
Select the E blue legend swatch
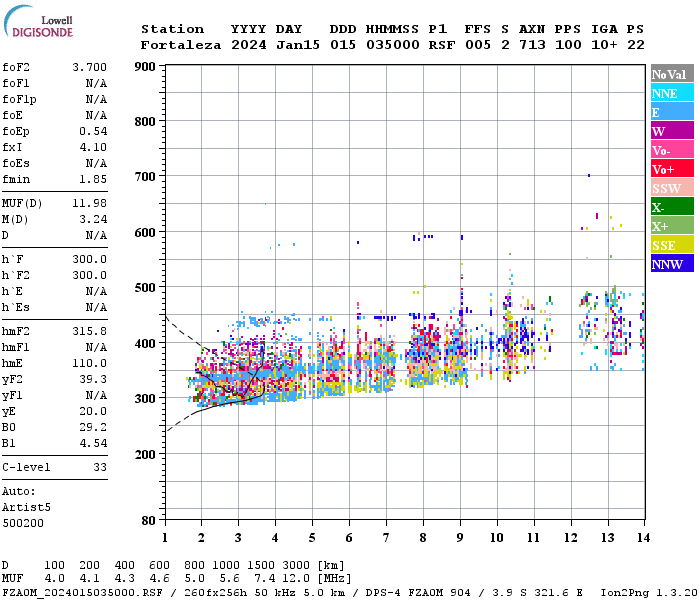click(x=672, y=112)
